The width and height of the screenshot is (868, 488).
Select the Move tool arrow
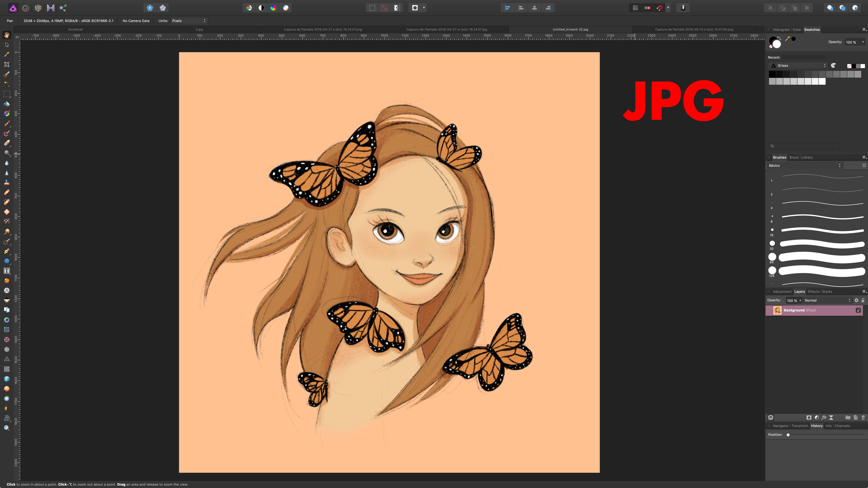7,45
